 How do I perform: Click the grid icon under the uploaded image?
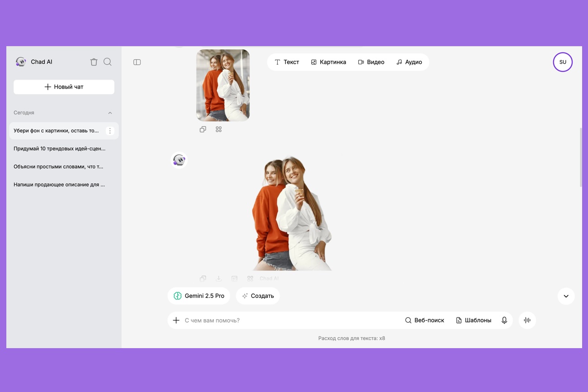(218, 129)
